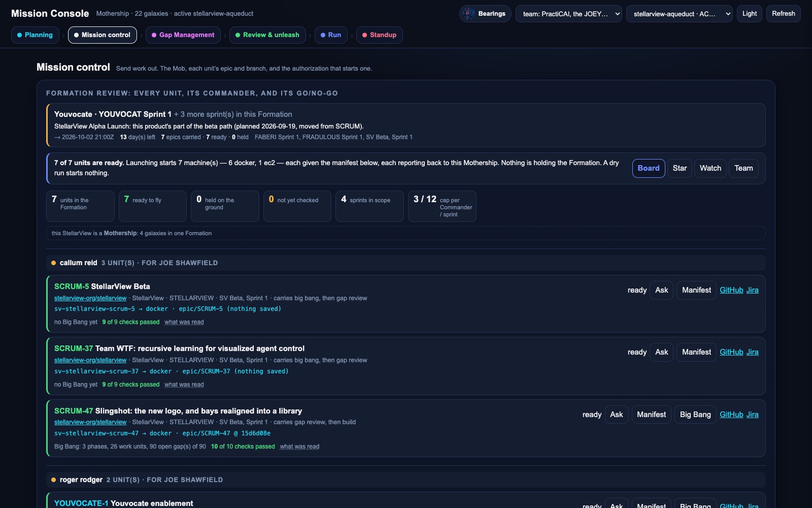Open stellarview-org/stellarview repo link under SCRUM-37
Image resolution: width=812 pixels, height=508 pixels.
(x=90, y=360)
